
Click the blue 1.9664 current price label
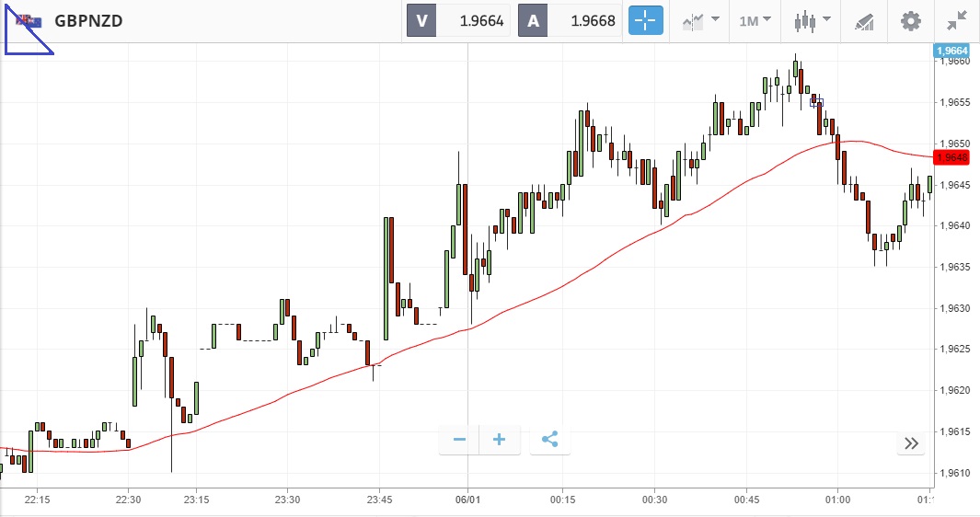click(952, 52)
